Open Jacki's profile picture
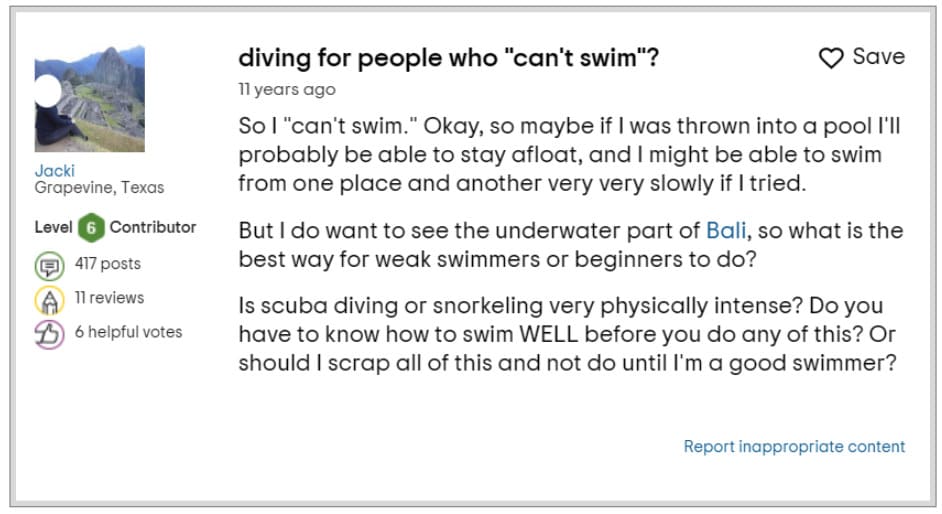The height and width of the screenshot is (514, 942). click(x=90, y=99)
